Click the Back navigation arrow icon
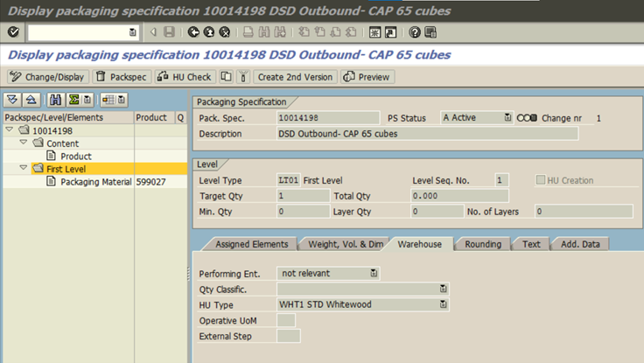Image resolution: width=644 pixels, height=363 pixels. [x=193, y=32]
